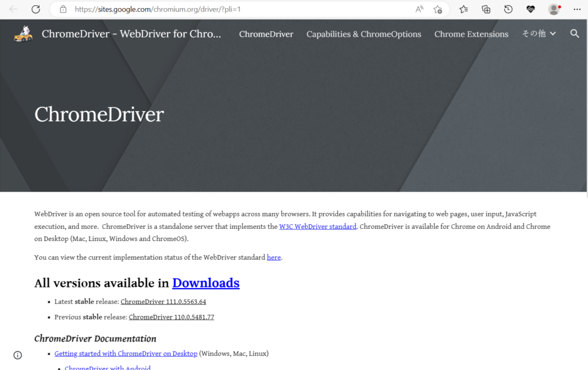Viewport: 588px width, 370px height.
Task: Click the ChromeDriver Documentation heading
Action: 95,338
